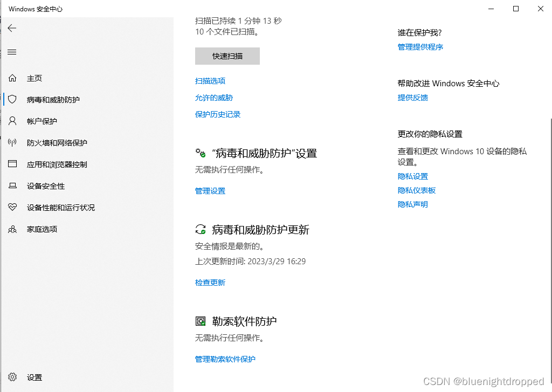Open 设置 at sidebar bottom

click(x=34, y=377)
